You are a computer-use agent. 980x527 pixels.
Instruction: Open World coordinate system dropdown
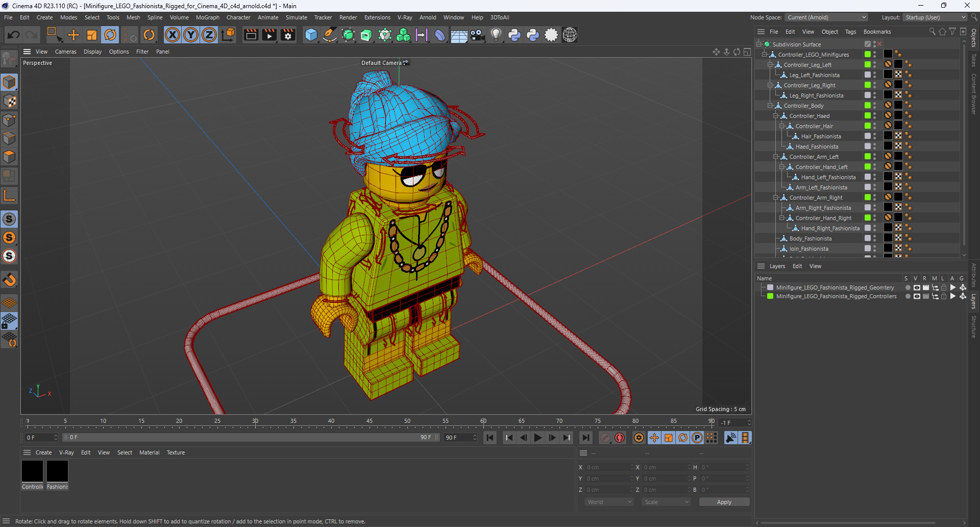tap(609, 502)
